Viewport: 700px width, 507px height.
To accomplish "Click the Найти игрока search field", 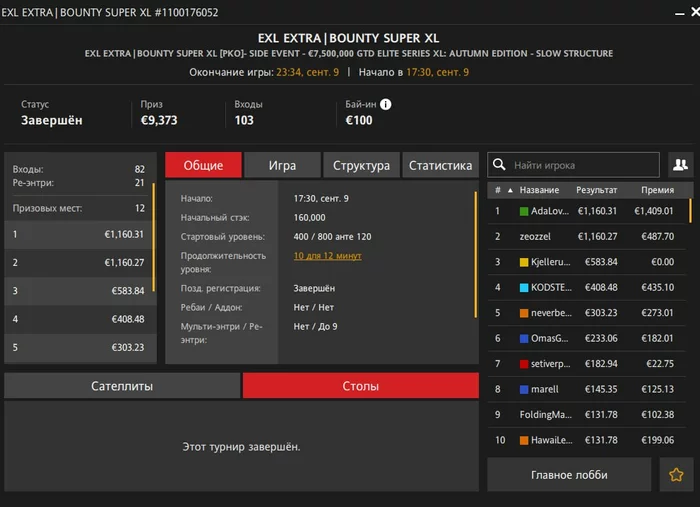I will [573, 165].
